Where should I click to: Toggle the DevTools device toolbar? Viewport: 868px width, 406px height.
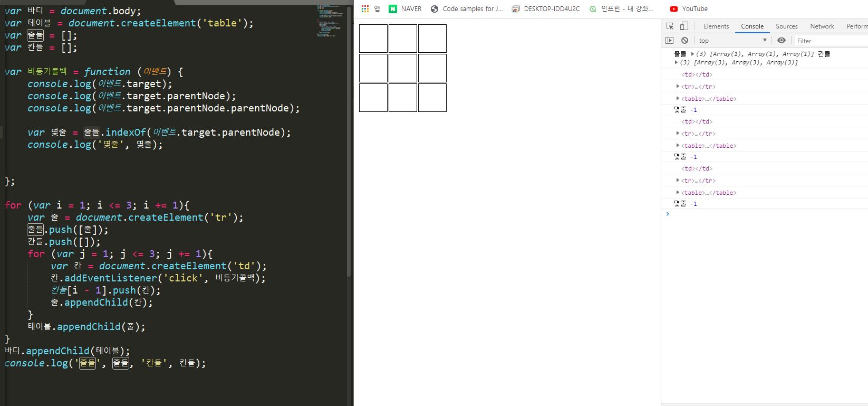[684, 26]
